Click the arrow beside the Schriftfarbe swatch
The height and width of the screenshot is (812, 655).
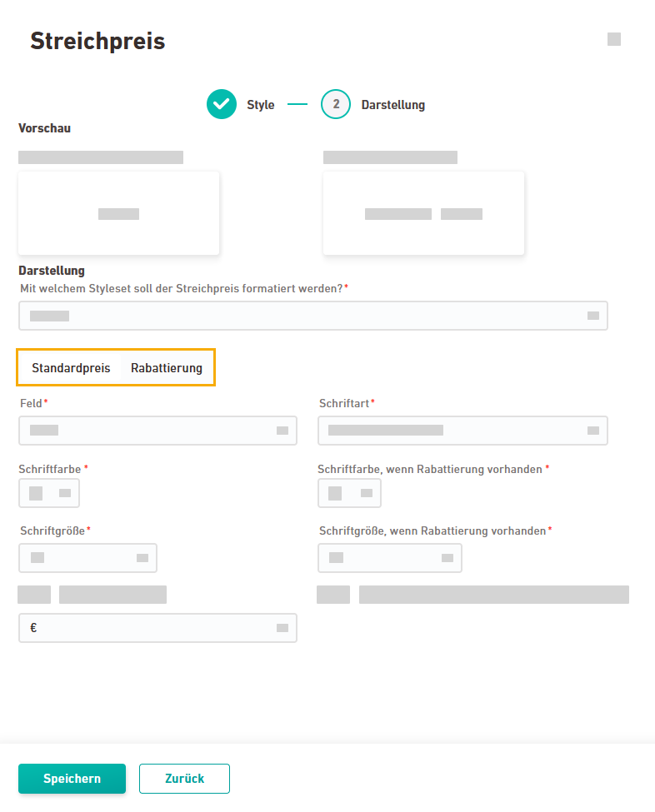tap(65, 493)
